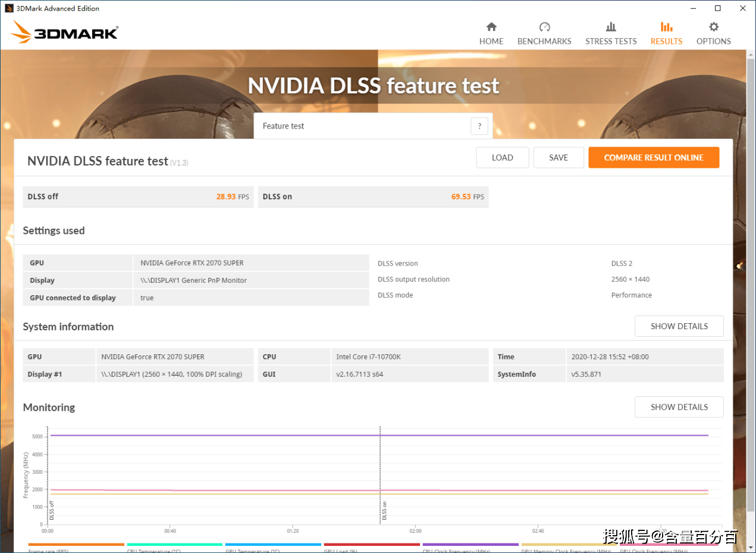Screen dimensions: 756x553
Task: Click the 3DMark logo in header
Action: coord(65,32)
